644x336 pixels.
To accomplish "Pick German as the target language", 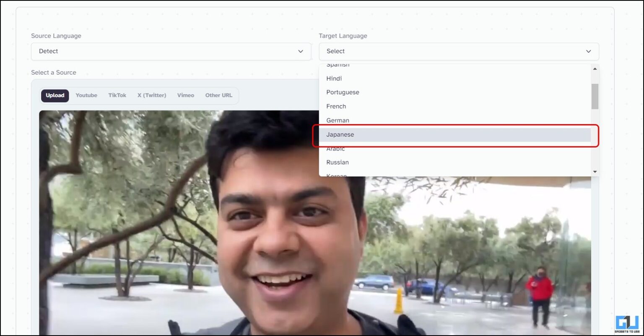I will [x=338, y=120].
